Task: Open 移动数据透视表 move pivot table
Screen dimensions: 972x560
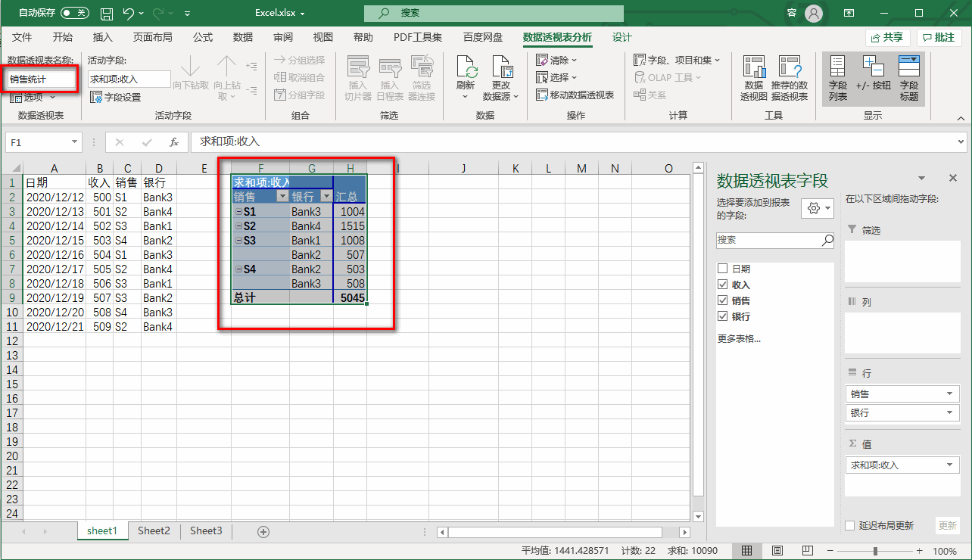Action: 575,95
